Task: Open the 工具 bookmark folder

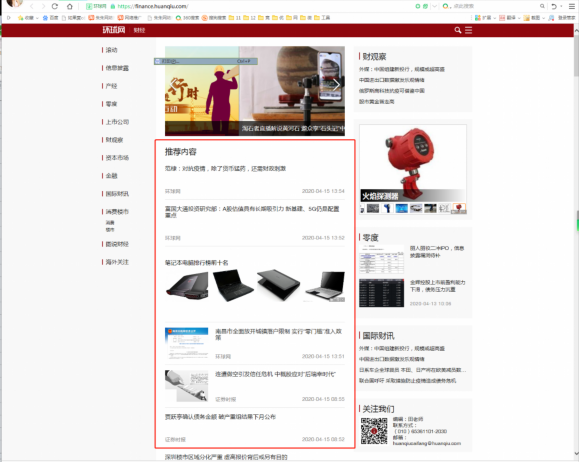Action: (322, 18)
